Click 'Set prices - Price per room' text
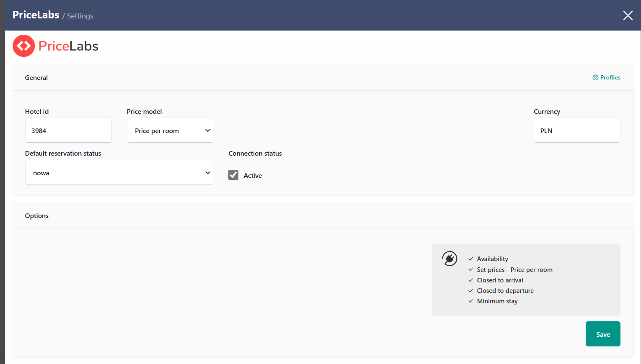641x364 pixels. click(514, 270)
